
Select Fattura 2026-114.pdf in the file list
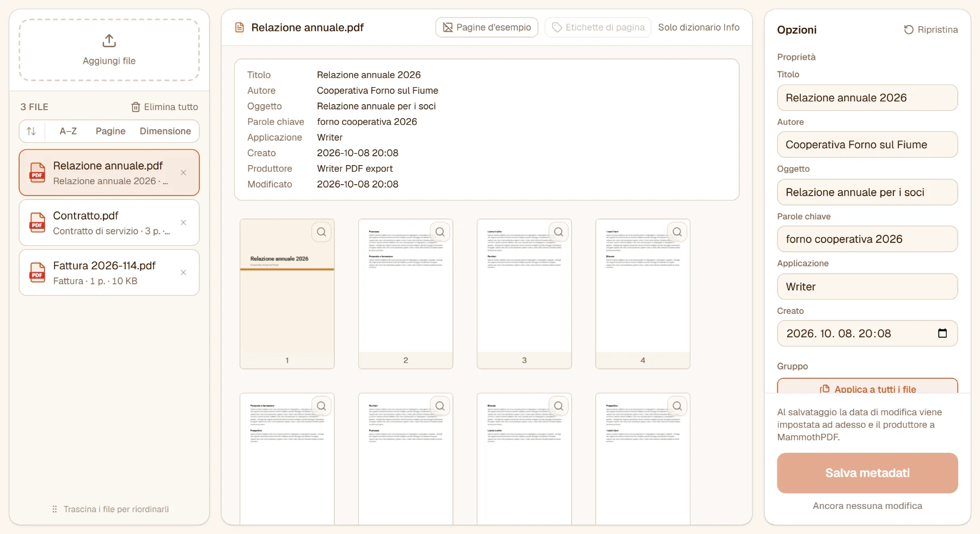tap(109, 272)
